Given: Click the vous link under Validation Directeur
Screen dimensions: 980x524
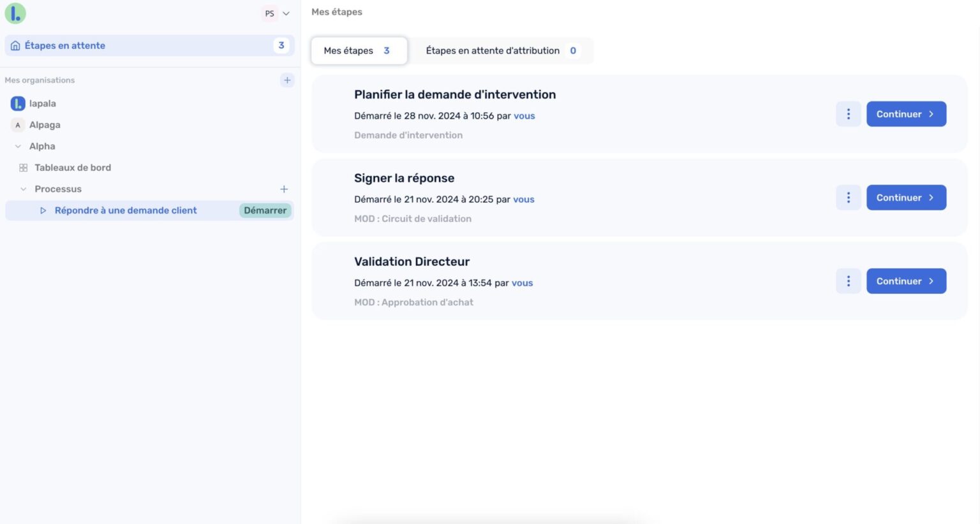Looking at the screenshot, I should 522,283.
